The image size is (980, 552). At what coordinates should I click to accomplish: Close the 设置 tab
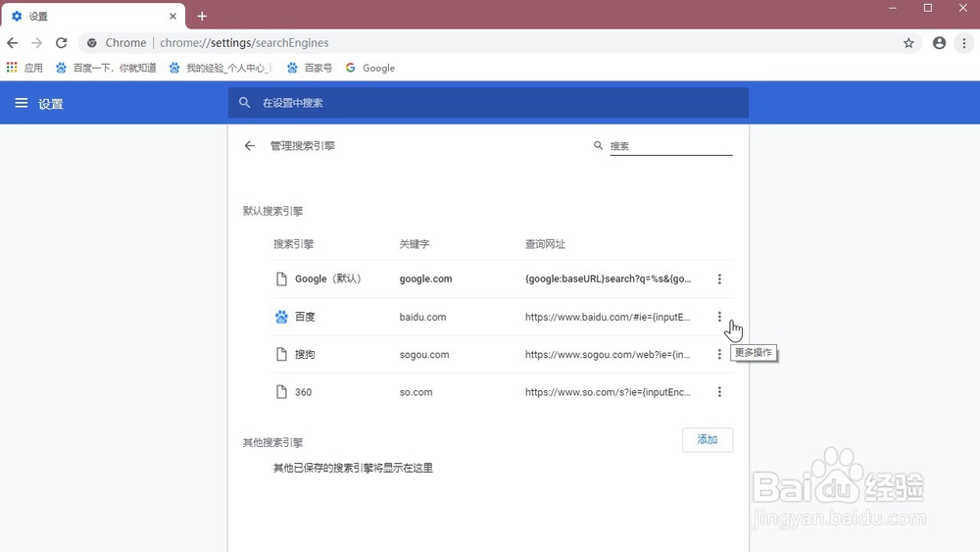(x=173, y=17)
